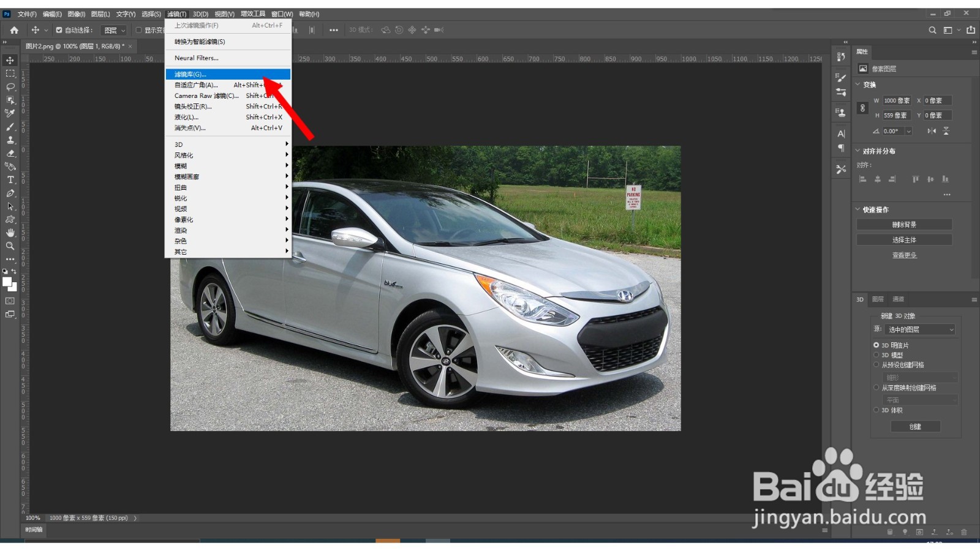
Task: Select the Eraser tool
Action: coord(10,153)
